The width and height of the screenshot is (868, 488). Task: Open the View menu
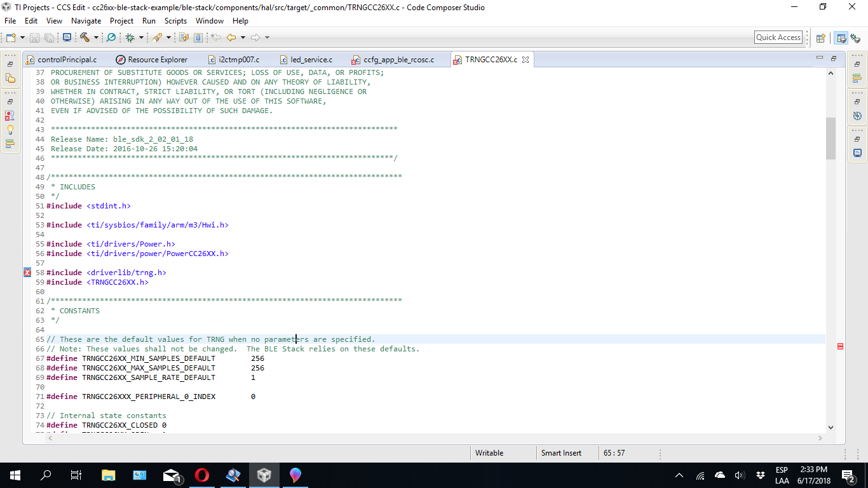[x=54, y=21]
